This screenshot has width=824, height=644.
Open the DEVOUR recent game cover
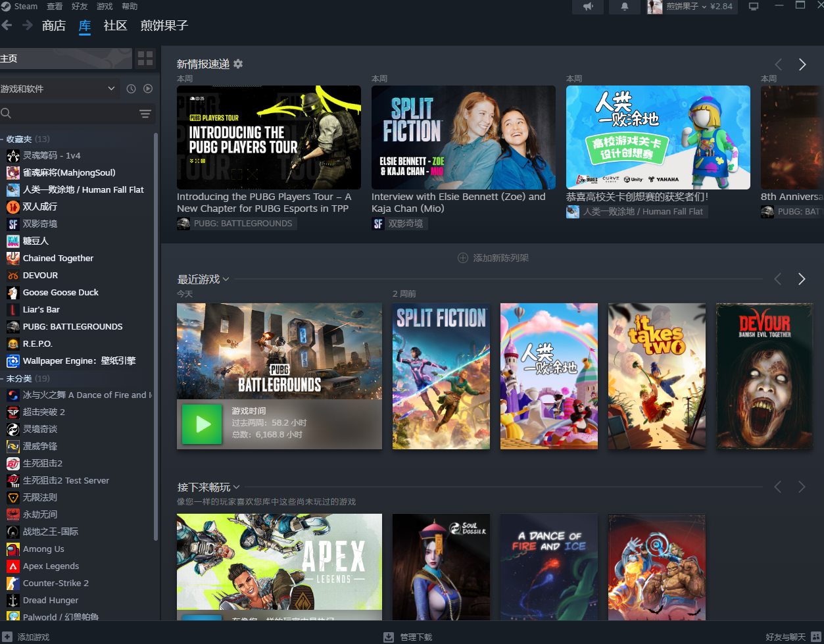click(x=765, y=376)
